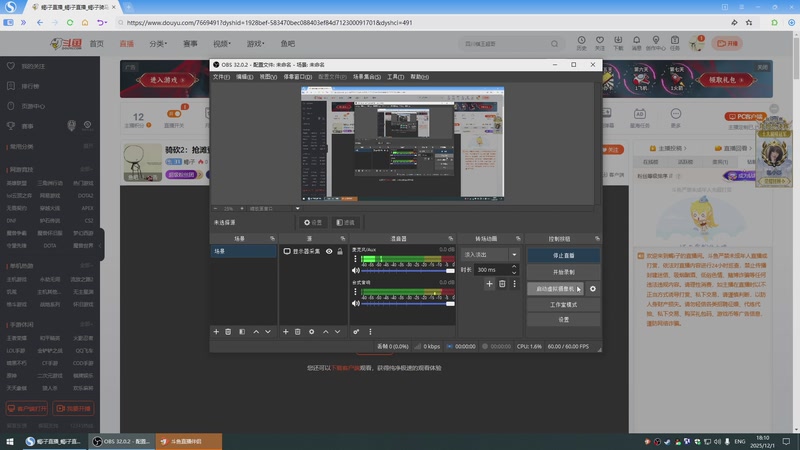Click 进入游戏 banner button on Douyu
800x450 pixels.
[x=167, y=80]
